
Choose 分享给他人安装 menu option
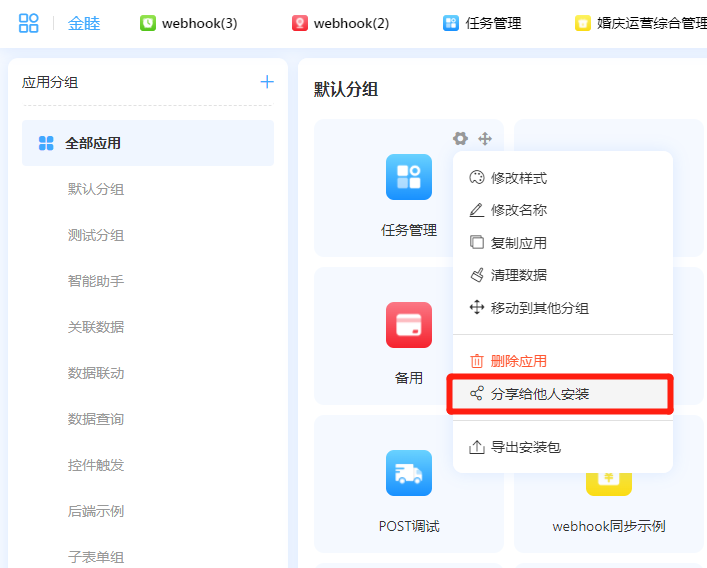pos(540,394)
